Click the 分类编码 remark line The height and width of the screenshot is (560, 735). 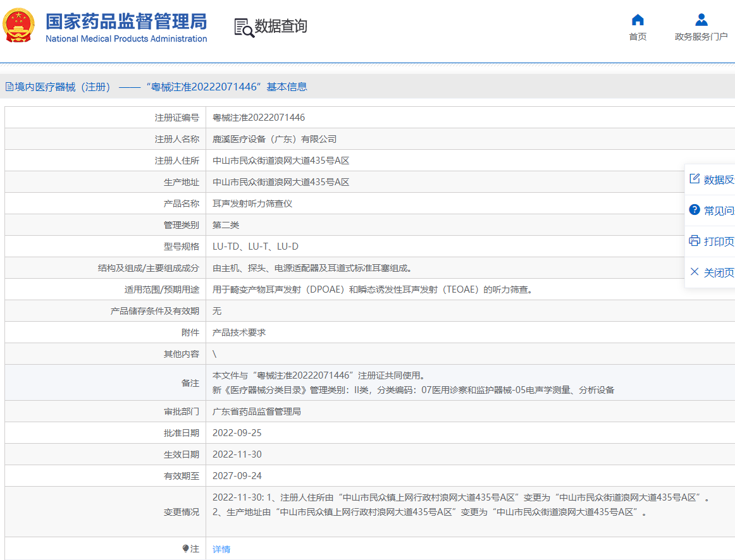point(413,390)
